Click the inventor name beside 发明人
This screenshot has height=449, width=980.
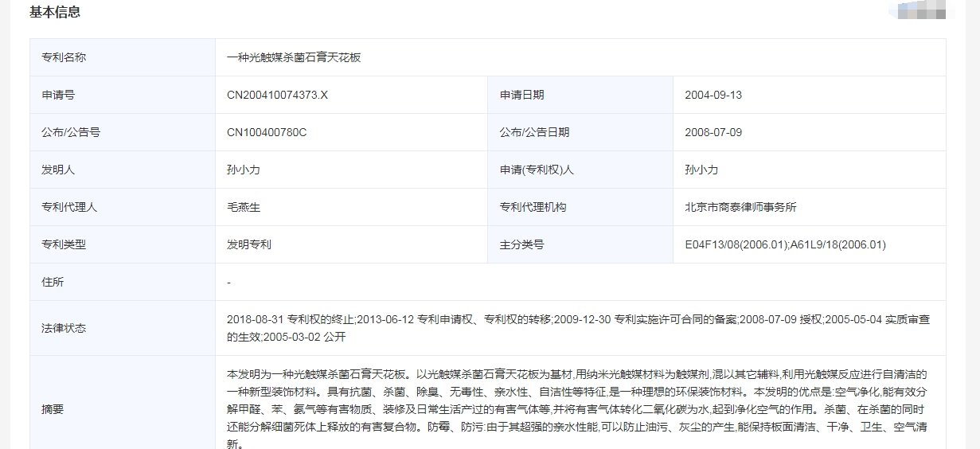[x=244, y=170]
